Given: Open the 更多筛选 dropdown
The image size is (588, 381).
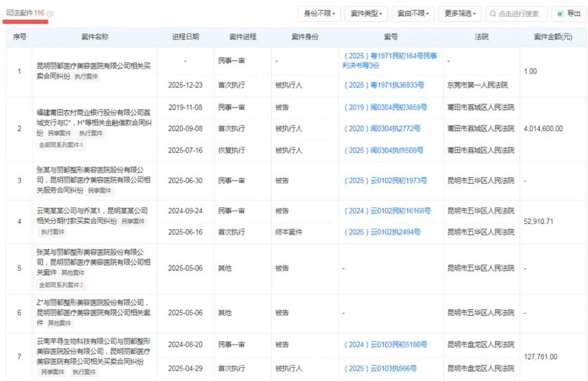Looking at the screenshot, I should click(460, 14).
